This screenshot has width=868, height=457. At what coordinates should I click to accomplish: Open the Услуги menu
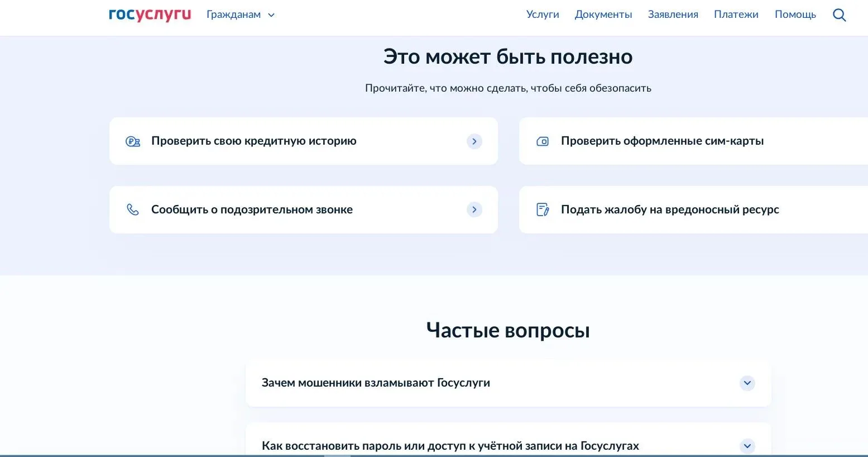pos(543,15)
